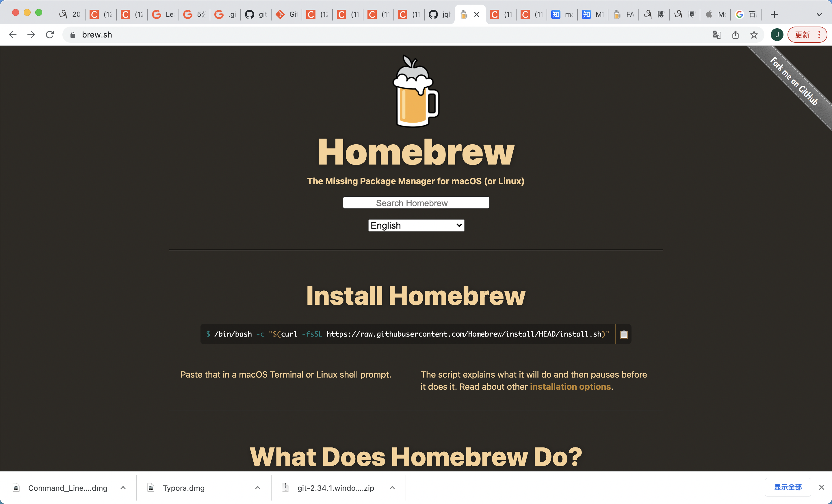The height and width of the screenshot is (504, 832).
Task: Expand options for Command_Line dmg download
Action: 123,488
